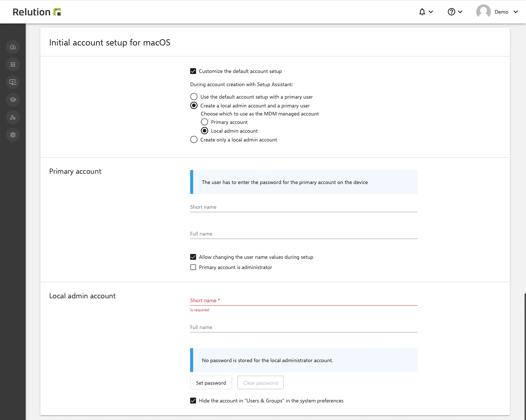The height and width of the screenshot is (420, 526).
Task: Select Create only a local admin account
Action: (x=194, y=139)
